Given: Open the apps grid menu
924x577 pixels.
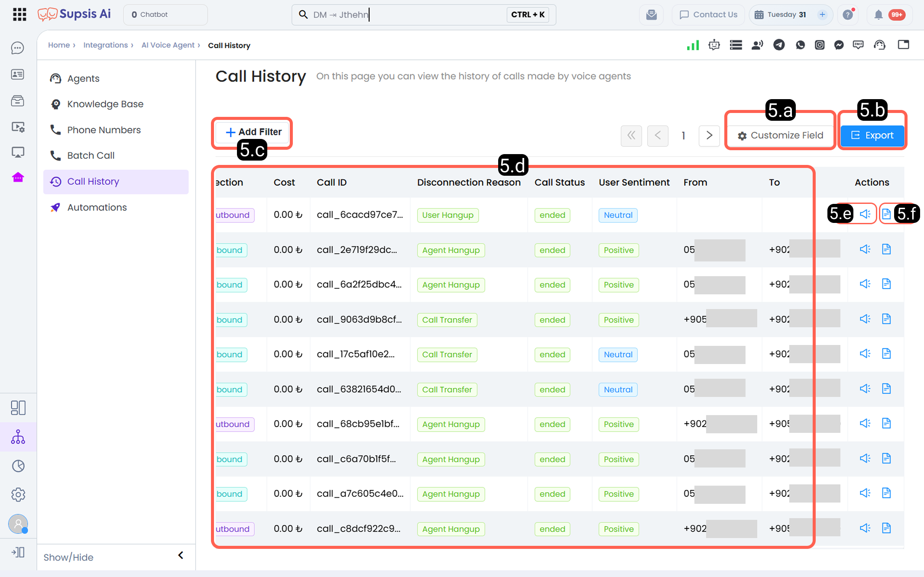Looking at the screenshot, I should (19, 14).
